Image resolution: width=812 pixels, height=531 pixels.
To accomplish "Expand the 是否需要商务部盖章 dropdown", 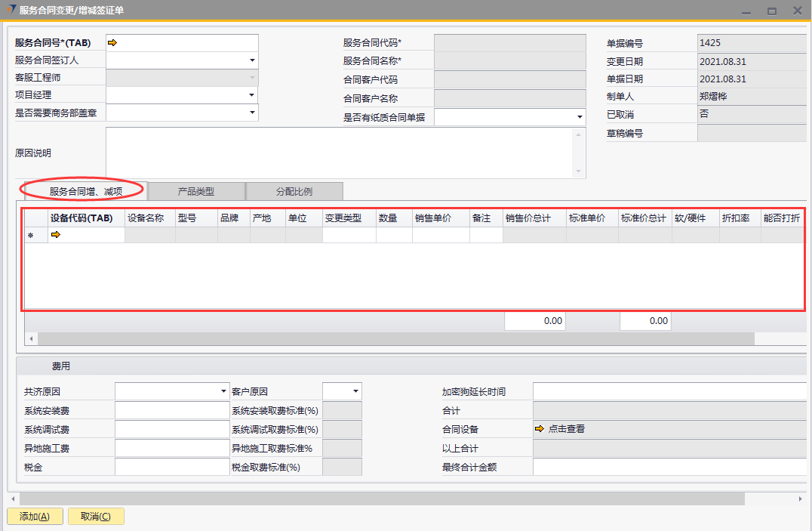I will coord(251,113).
